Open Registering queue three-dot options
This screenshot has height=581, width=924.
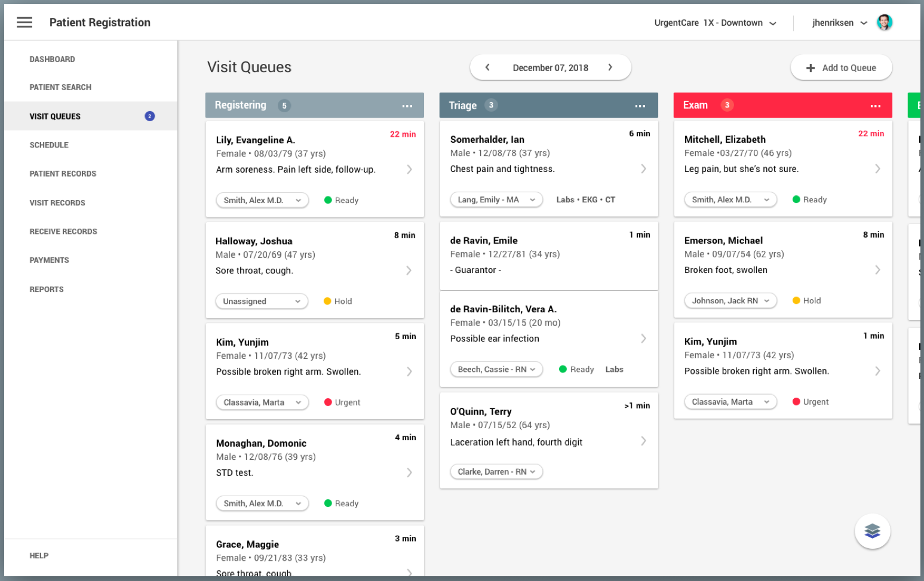[407, 106]
